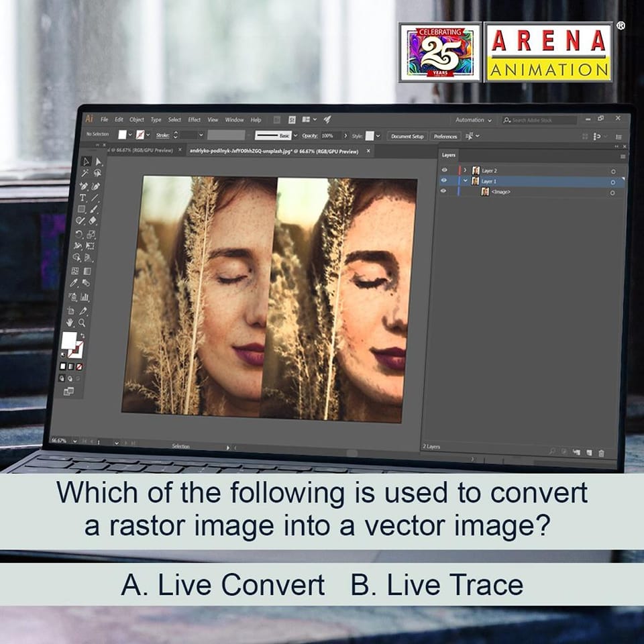This screenshot has width=644, height=644.
Task: Open the stroke weight dropdown
Action: (x=201, y=135)
